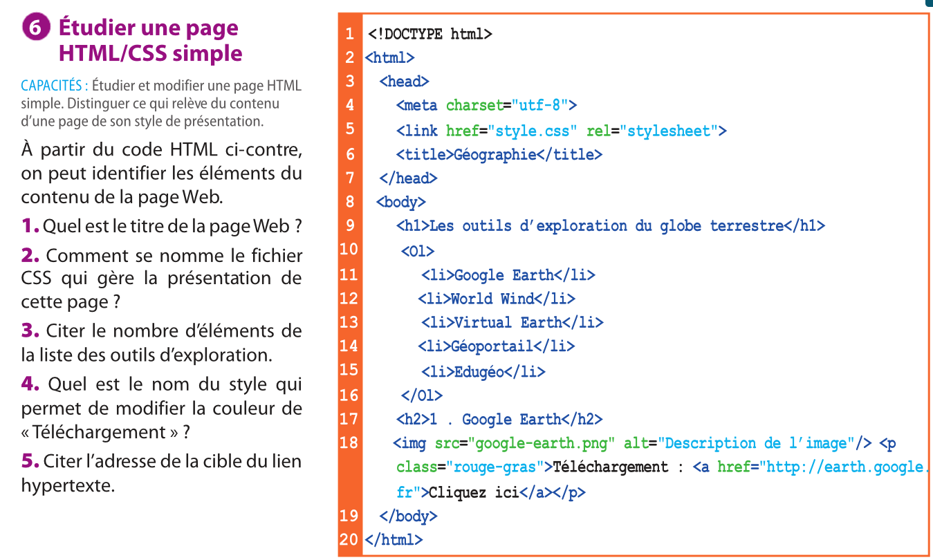Click the blue CAPACITÉS label
Image resolution: width=933 pixels, height=560 pixels.
tap(54, 86)
